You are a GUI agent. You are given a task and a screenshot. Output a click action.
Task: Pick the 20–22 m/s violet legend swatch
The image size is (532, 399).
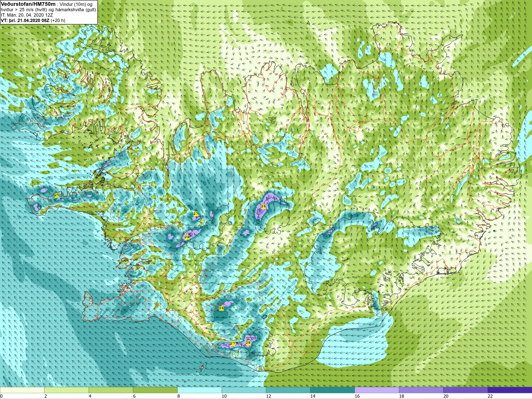(x=465, y=390)
